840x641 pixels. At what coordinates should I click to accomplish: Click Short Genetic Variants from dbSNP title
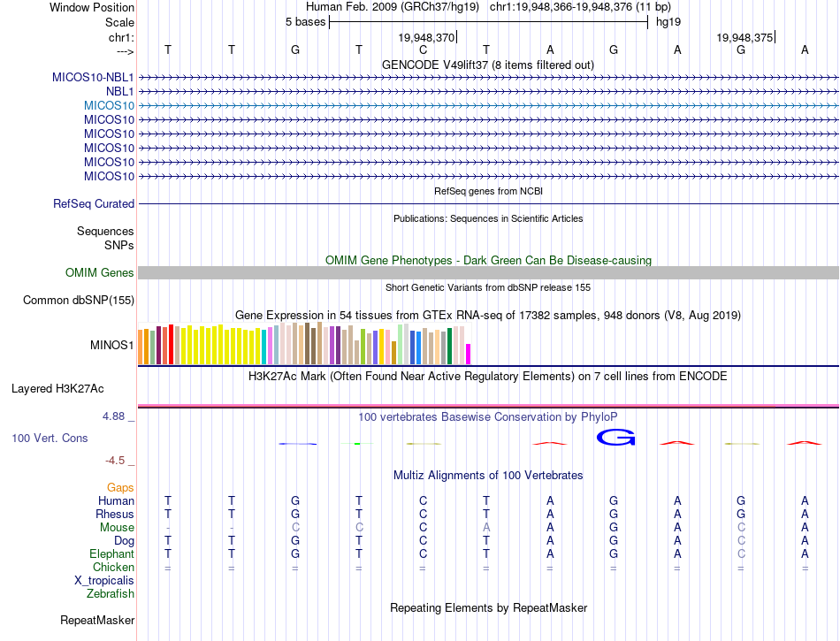coord(488,287)
